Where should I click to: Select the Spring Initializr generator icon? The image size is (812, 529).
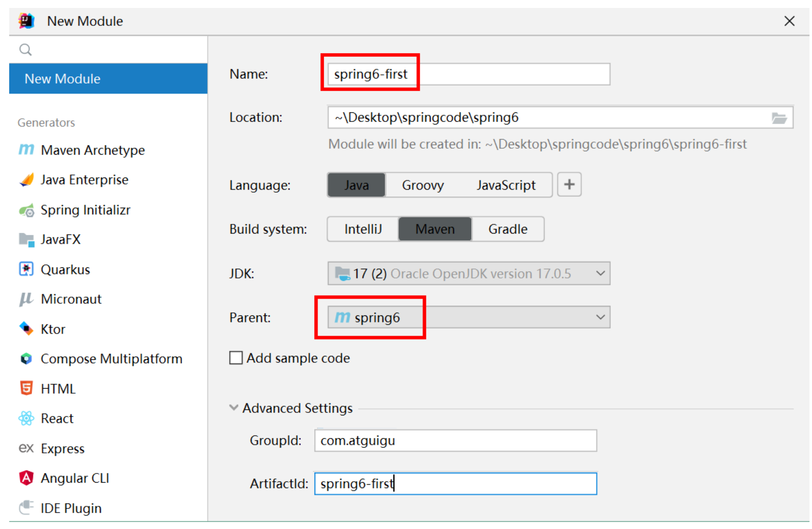pyautogui.click(x=26, y=210)
